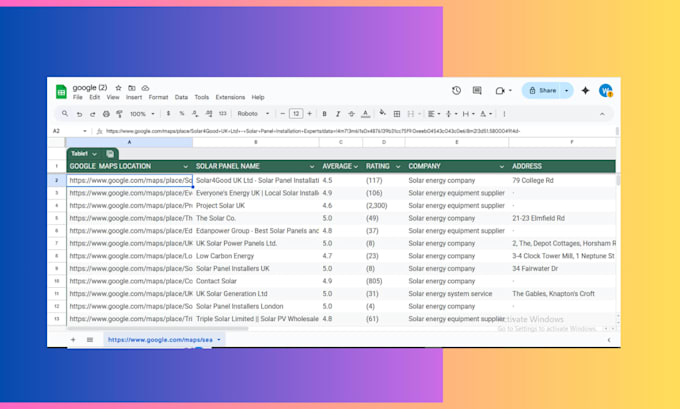Open the name box dropdown arrow
680x409 pixels.
(x=85, y=131)
